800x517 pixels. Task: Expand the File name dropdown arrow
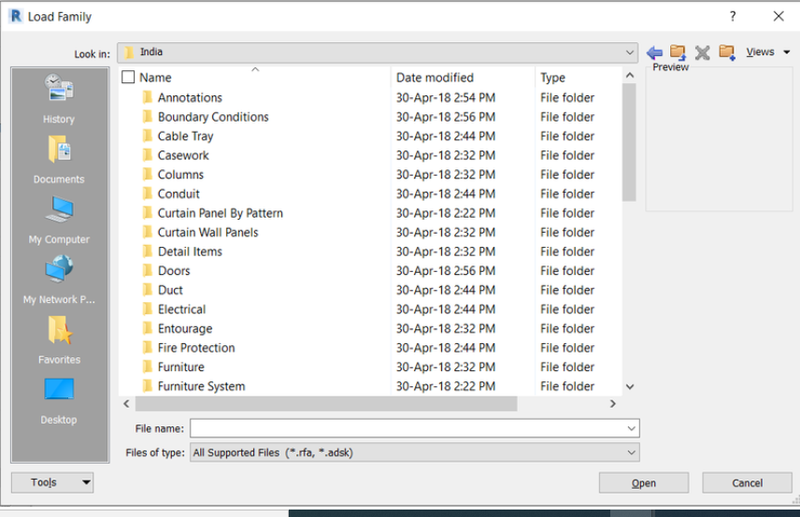(631, 428)
